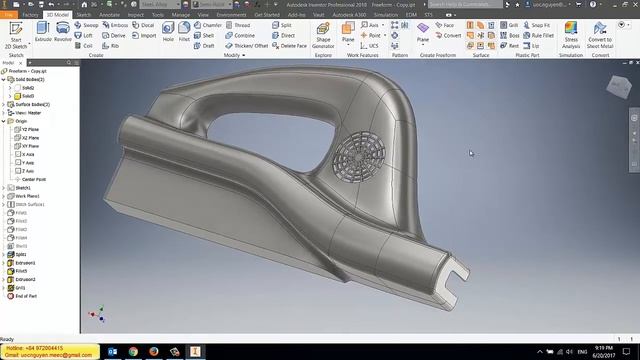Image resolution: width=640 pixels, height=360 pixels.
Task: Choose the Draft tool
Action: coord(204,46)
